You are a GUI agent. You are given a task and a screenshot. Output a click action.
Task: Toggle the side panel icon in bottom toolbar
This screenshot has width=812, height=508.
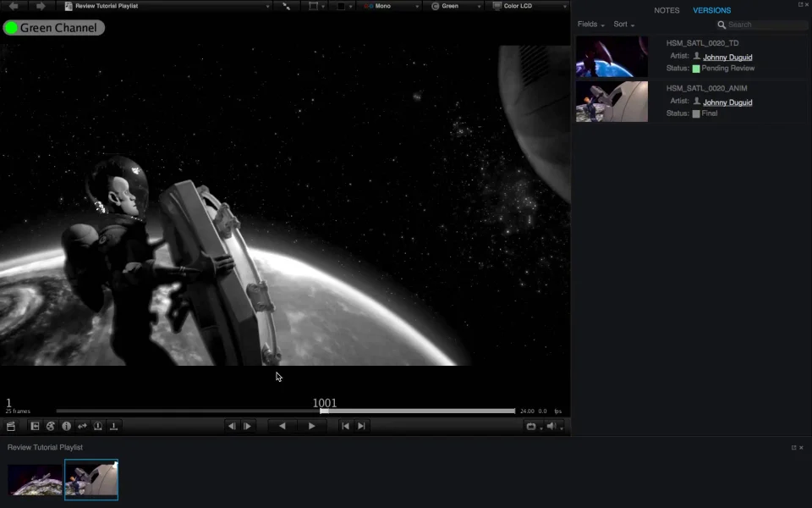click(35, 426)
